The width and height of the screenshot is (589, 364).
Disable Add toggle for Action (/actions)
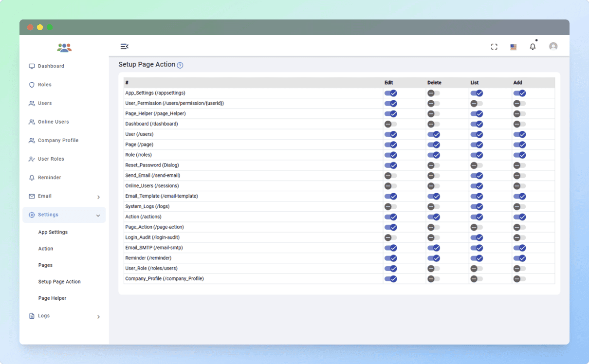[x=519, y=217]
